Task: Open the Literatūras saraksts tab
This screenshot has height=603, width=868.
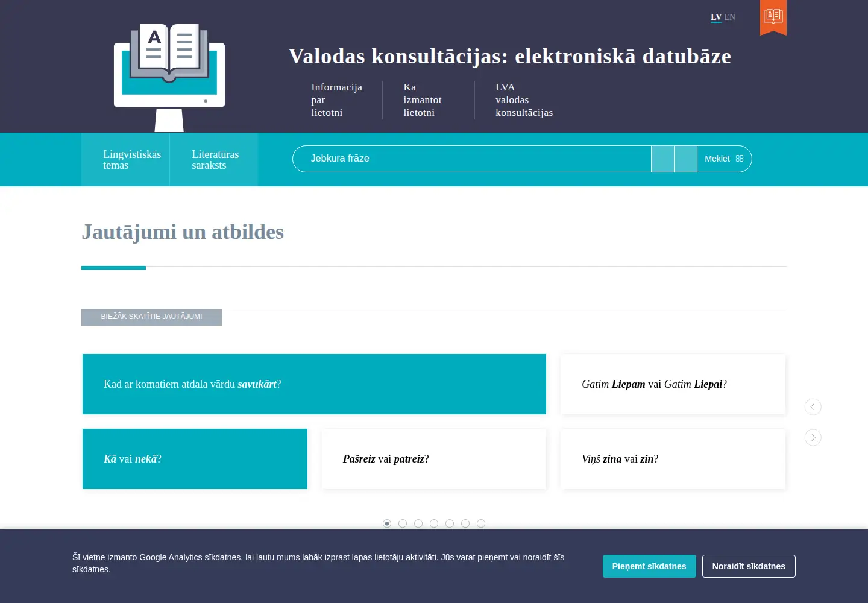Action: [214, 160]
